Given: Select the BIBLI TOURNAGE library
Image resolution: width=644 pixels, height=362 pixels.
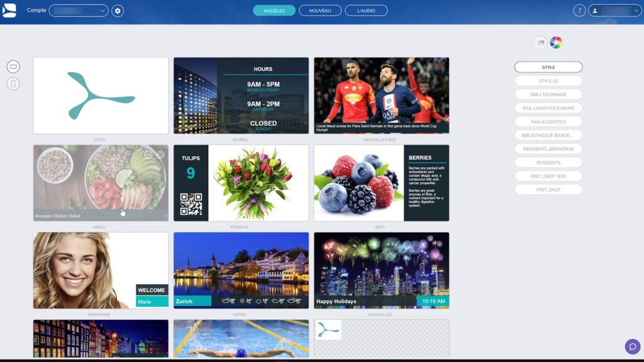Looking at the screenshot, I should point(548,94).
